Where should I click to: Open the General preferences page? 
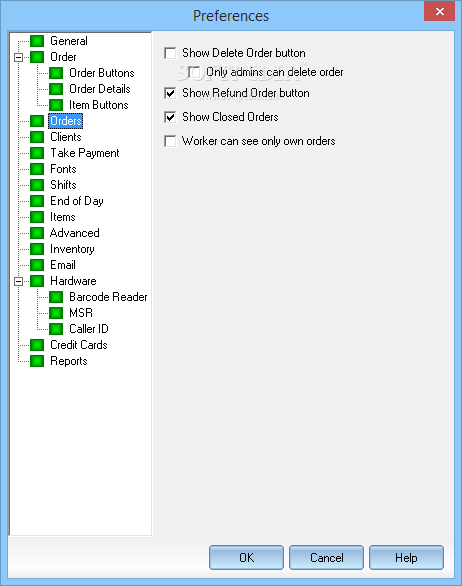69,41
